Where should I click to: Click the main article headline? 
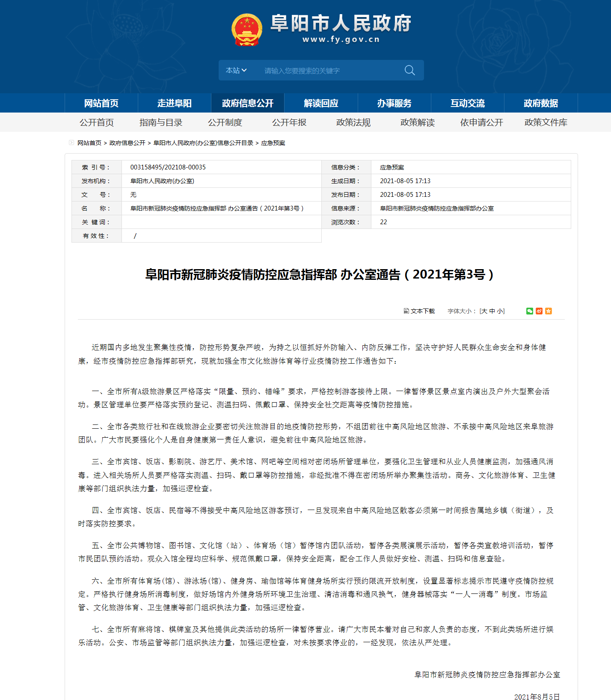click(320, 274)
